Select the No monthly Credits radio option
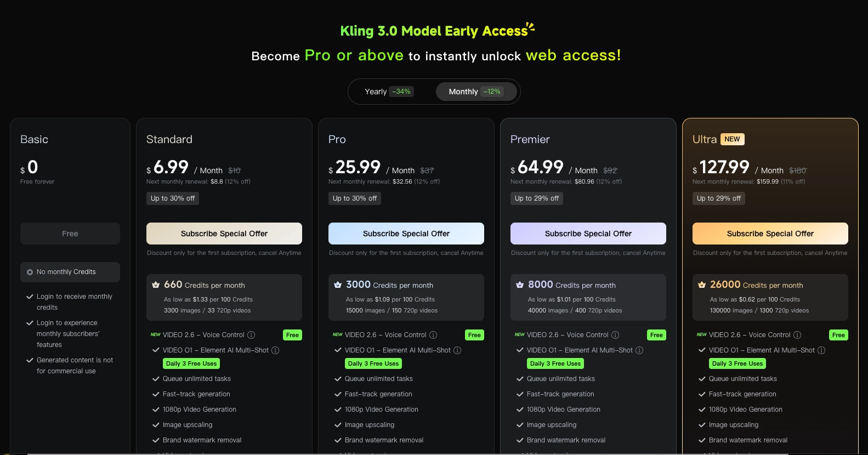 (x=30, y=272)
